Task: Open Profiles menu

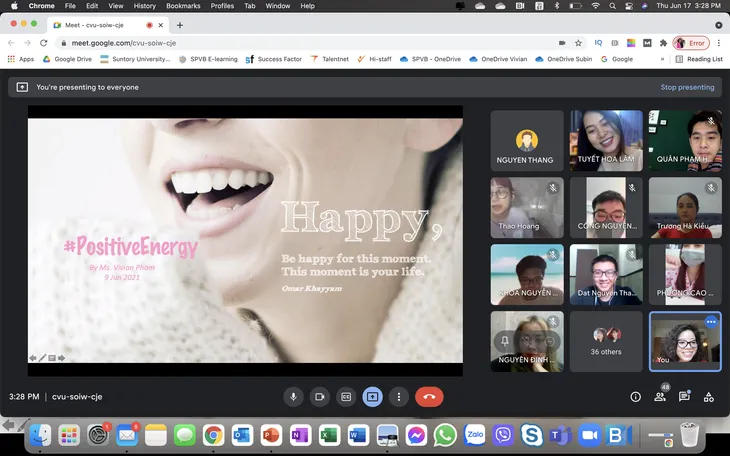Action: click(222, 6)
